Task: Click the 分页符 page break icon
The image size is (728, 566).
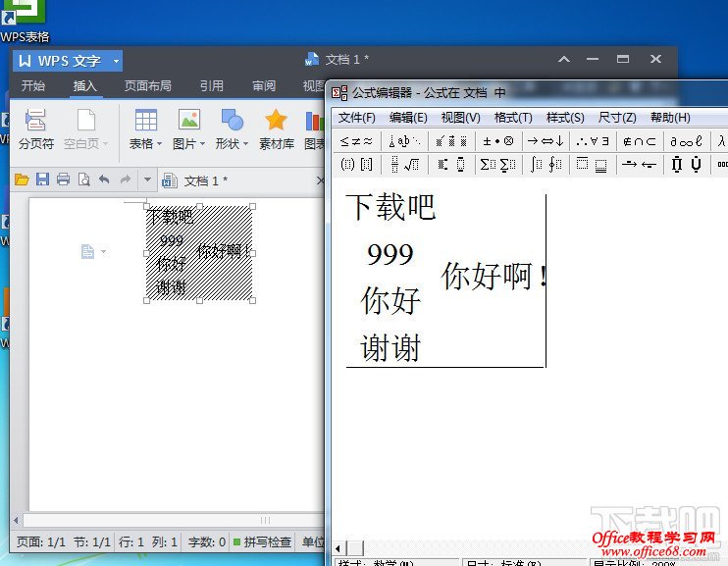Action: pos(36,122)
